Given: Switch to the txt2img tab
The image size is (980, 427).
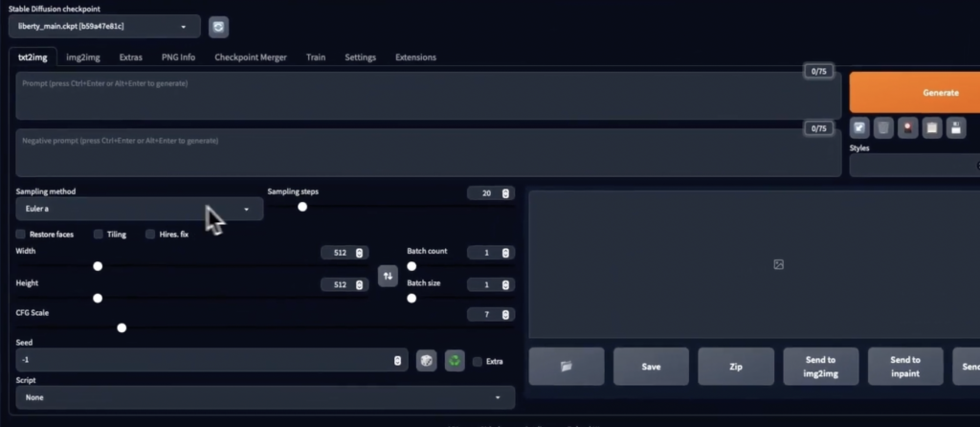Looking at the screenshot, I should [x=33, y=56].
